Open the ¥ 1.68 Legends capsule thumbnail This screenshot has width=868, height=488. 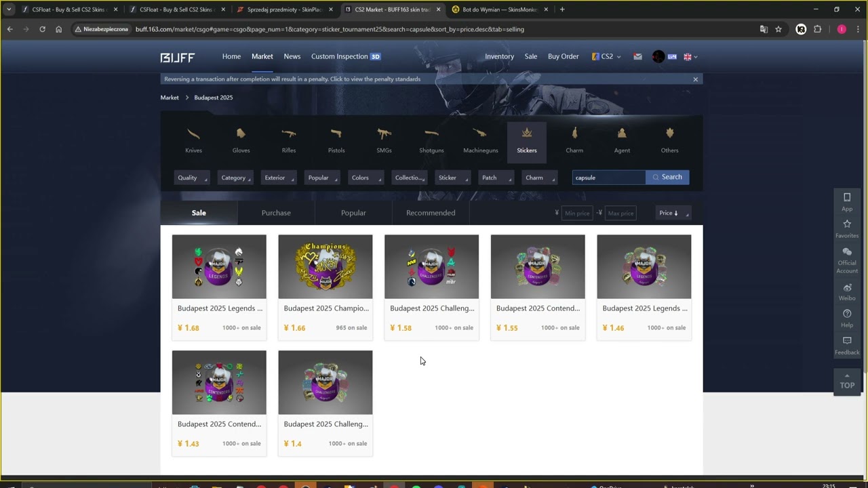point(219,266)
